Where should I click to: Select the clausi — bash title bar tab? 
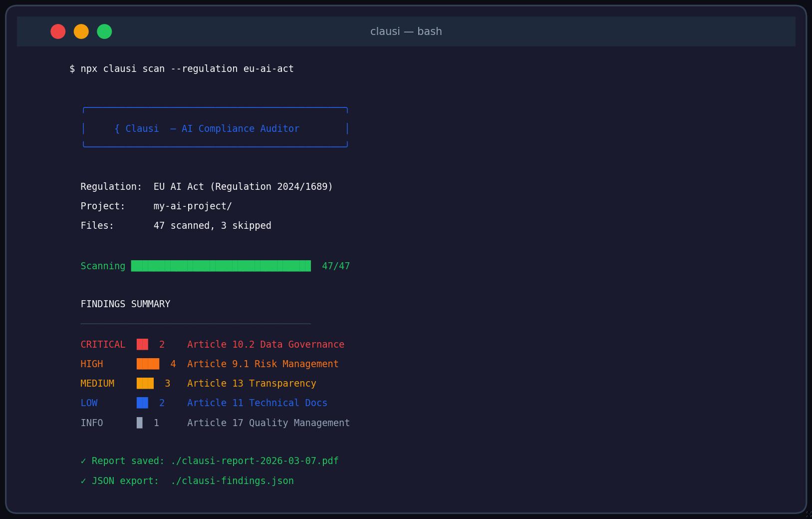[x=406, y=31]
